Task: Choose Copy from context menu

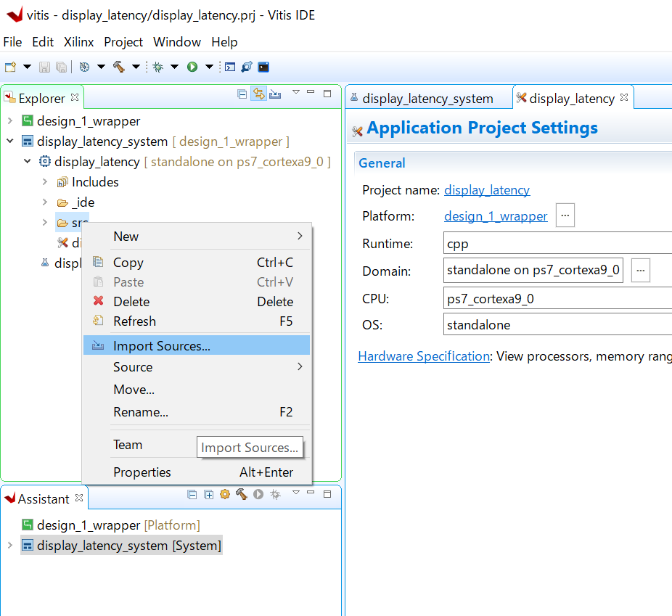Action: click(197, 262)
